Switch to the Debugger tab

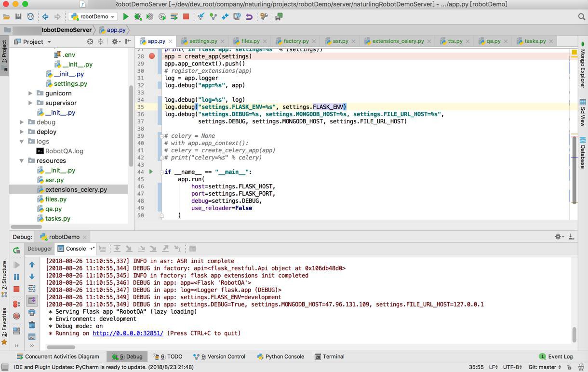40,249
